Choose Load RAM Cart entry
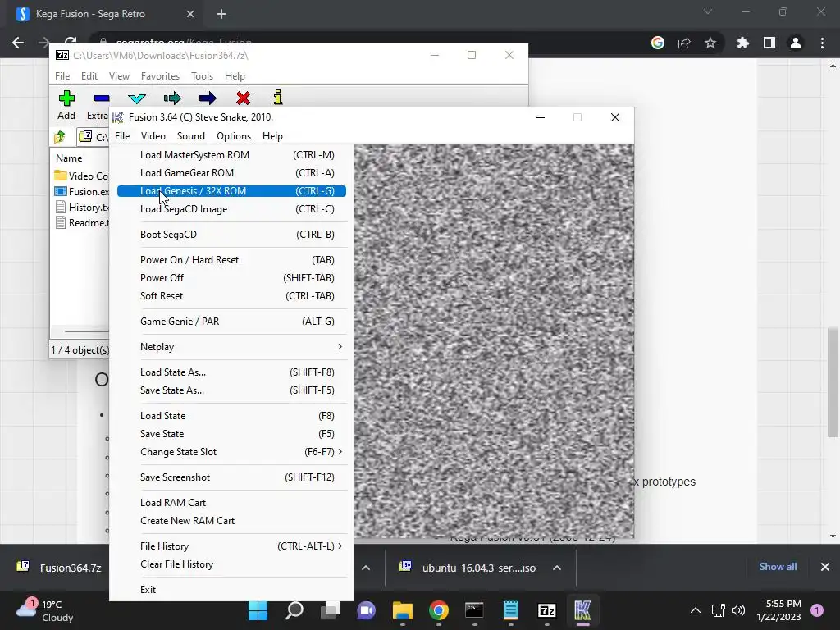 tap(231, 503)
